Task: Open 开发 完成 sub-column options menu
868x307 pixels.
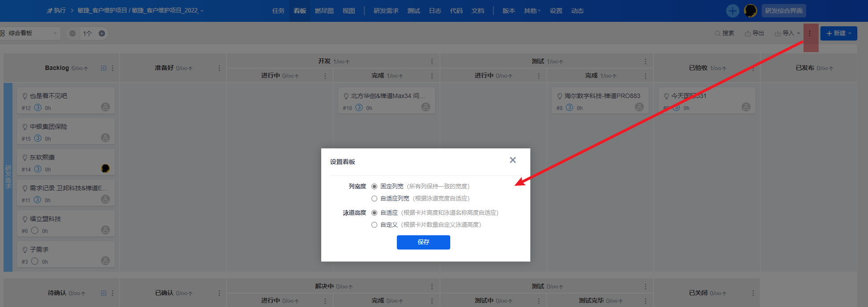Action: pos(432,76)
